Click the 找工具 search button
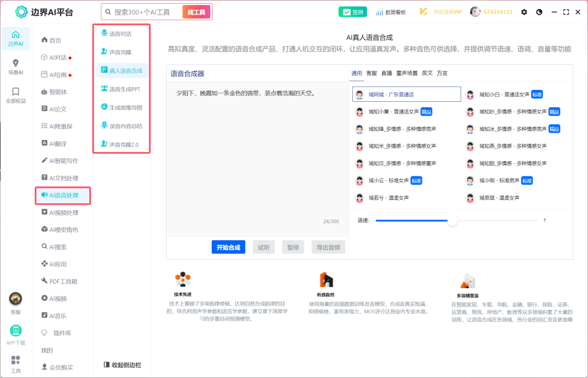 (x=197, y=12)
